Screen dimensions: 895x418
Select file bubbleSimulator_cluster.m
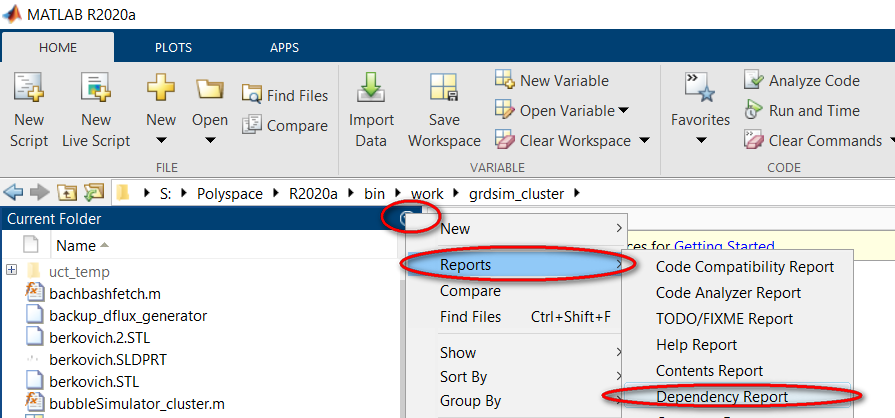(x=136, y=404)
